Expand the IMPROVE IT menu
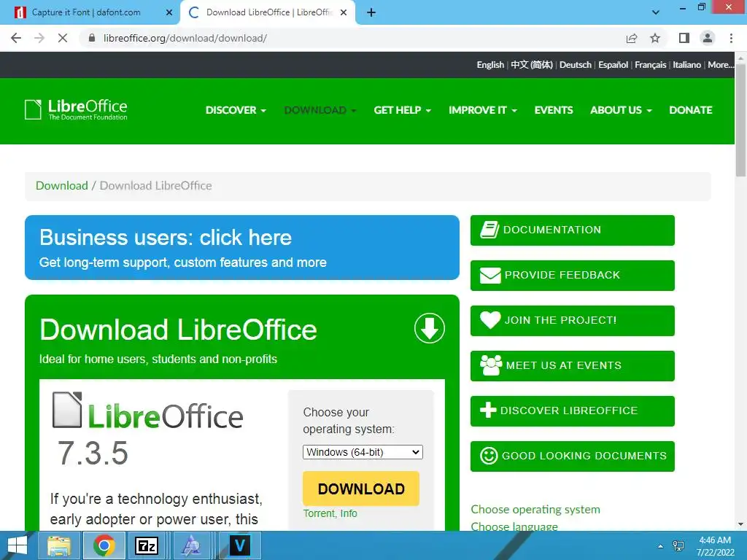 click(483, 110)
